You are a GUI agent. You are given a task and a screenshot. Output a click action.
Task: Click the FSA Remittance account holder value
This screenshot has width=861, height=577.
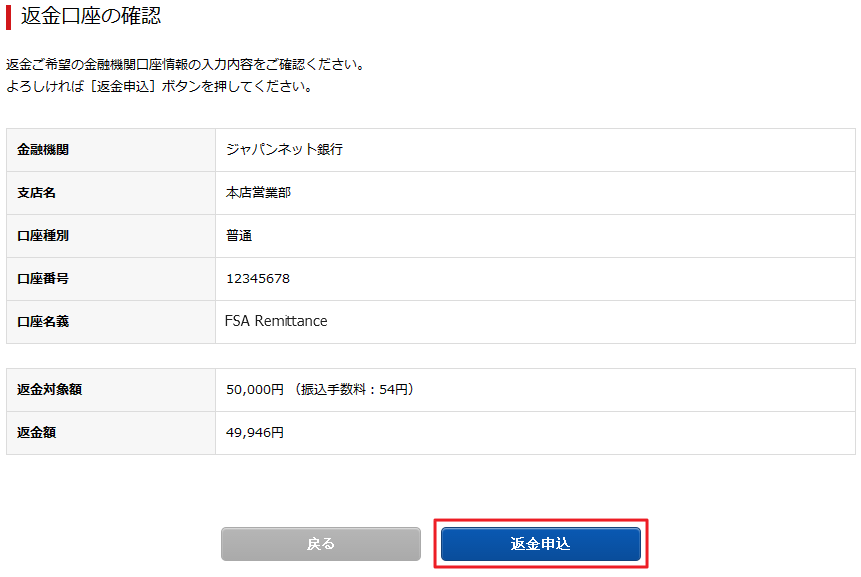[x=276, y=321]
